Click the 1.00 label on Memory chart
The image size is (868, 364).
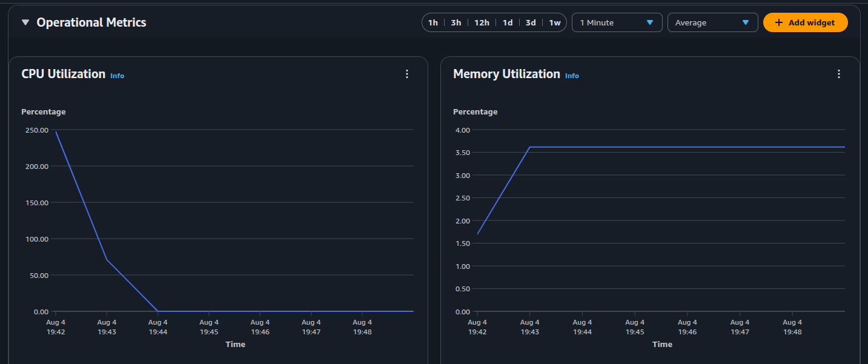[463, 266]
